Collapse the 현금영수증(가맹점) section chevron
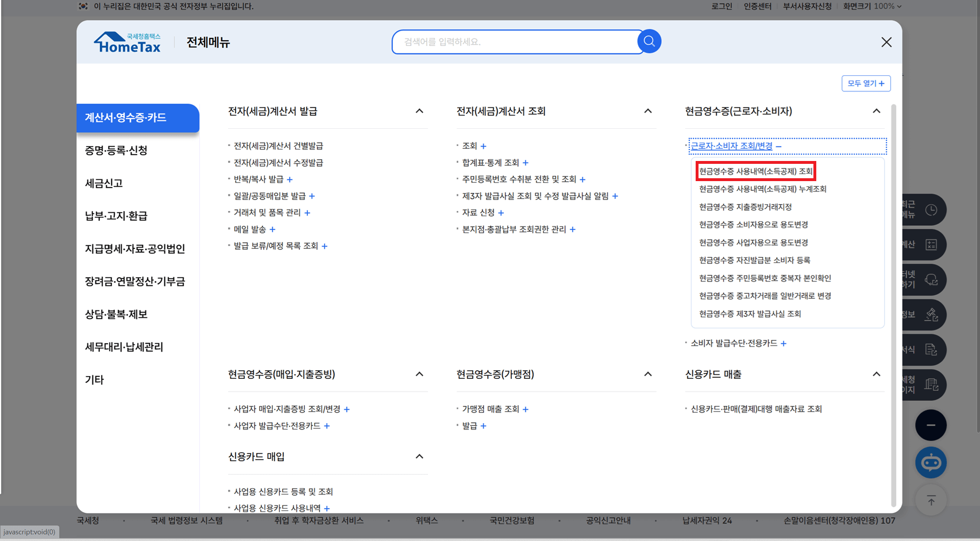The width and height of the screenshot is (980, 541). pyautogui.click(x=648, y=373)
